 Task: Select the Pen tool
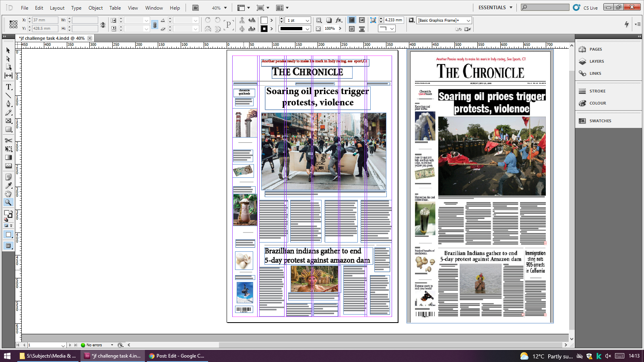pyautogui.click(x=8, y=104)
